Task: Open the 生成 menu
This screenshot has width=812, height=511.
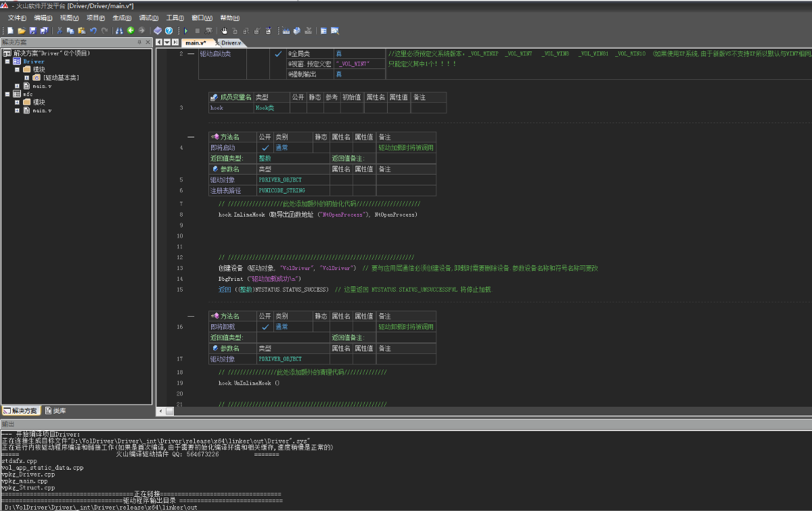Action: coord(122,18)
